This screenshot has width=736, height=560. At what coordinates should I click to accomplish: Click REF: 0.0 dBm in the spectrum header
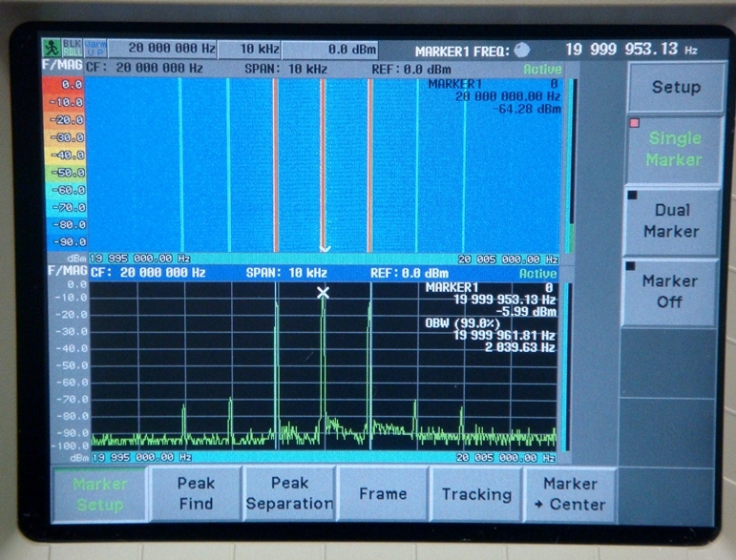[410, 274]
